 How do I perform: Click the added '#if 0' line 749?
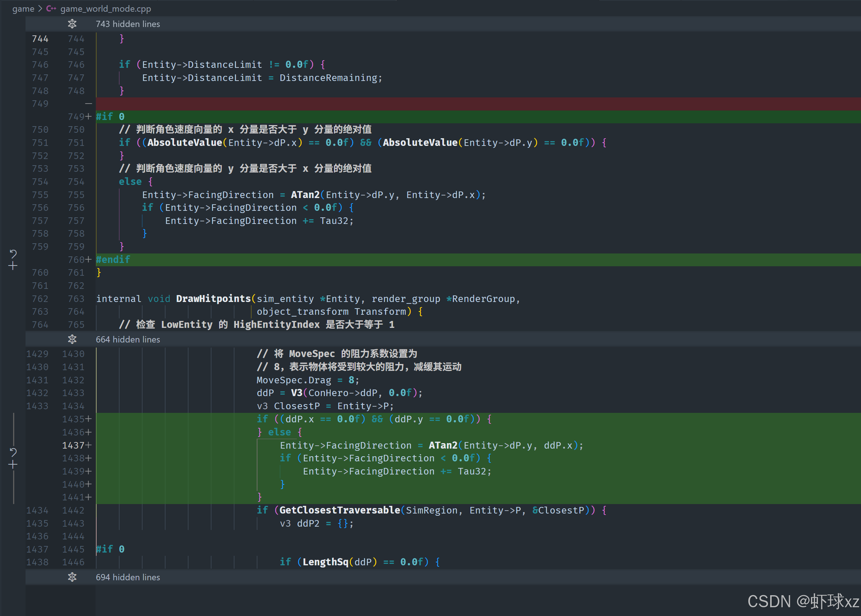coord(110,116)
